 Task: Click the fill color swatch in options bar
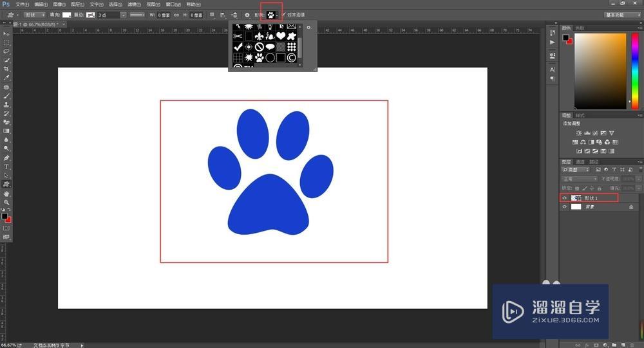point(66,15)
